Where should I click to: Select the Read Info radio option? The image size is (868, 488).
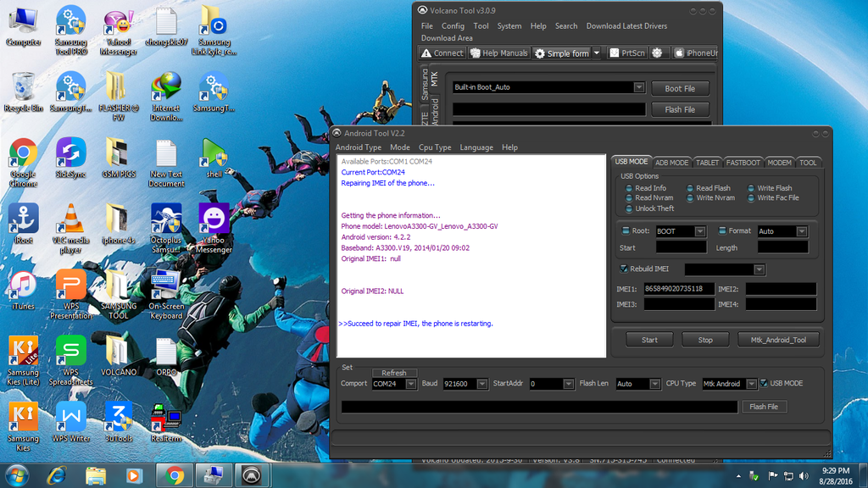(x=629, y=188)
